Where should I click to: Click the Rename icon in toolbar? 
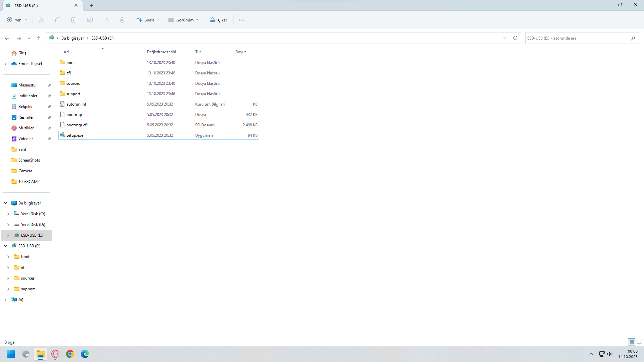point(90,20)
